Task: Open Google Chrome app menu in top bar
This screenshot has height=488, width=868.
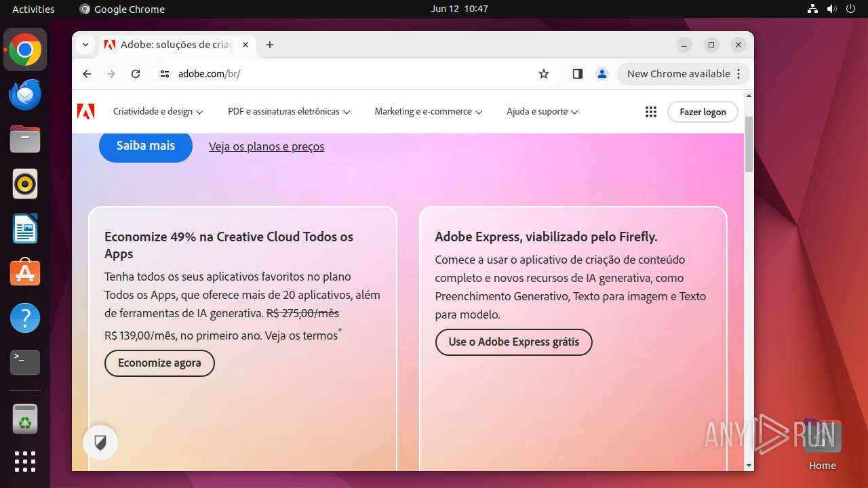Action: click(x=122, y=9)
